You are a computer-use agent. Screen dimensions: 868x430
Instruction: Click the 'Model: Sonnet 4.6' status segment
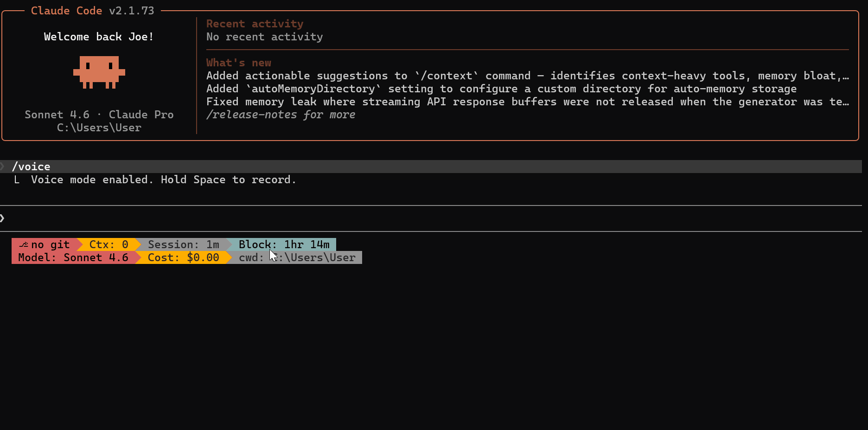click(73, 257)
